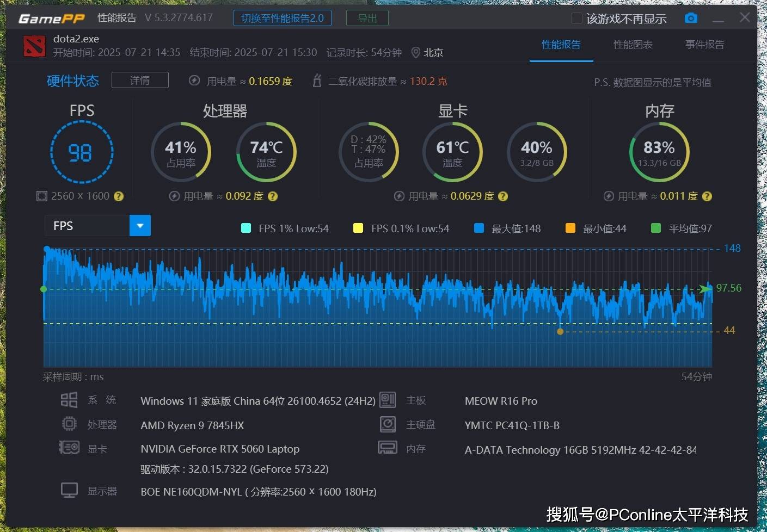Switch to the 性能图表 tab
The height and width of the screenshot is (532, 767).
click(x=633, y=45)
